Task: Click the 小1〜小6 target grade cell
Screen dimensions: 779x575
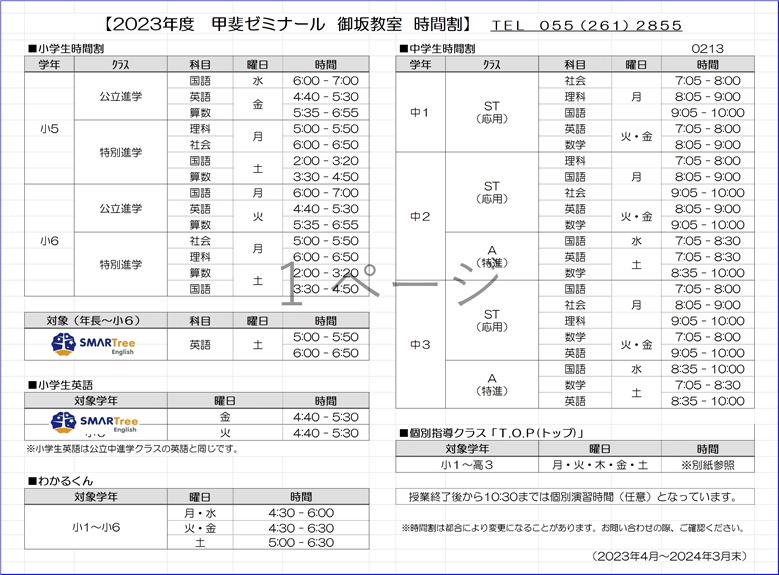Action: [96, 527]
